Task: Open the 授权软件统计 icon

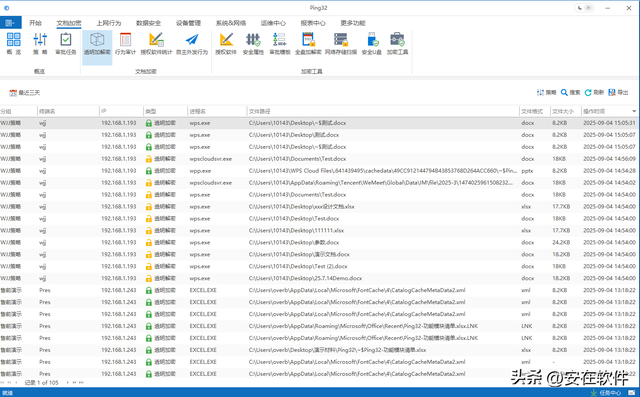Action: tap(156, 43)
